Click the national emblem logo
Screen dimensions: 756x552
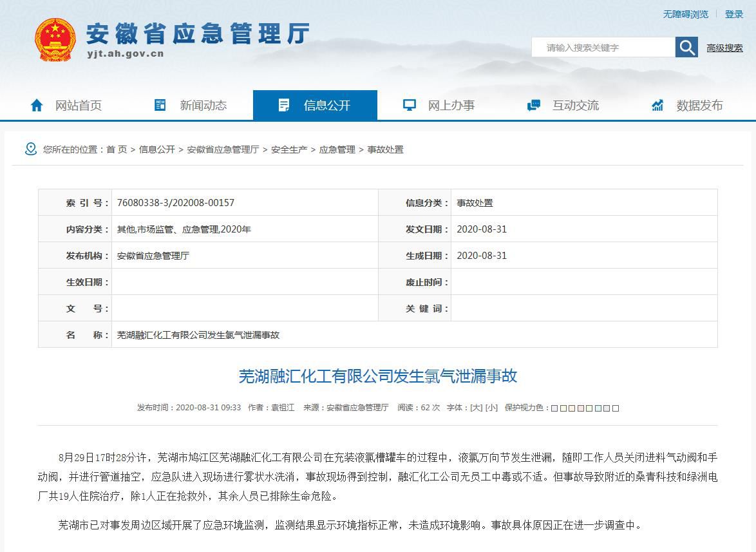coord(55,39)
